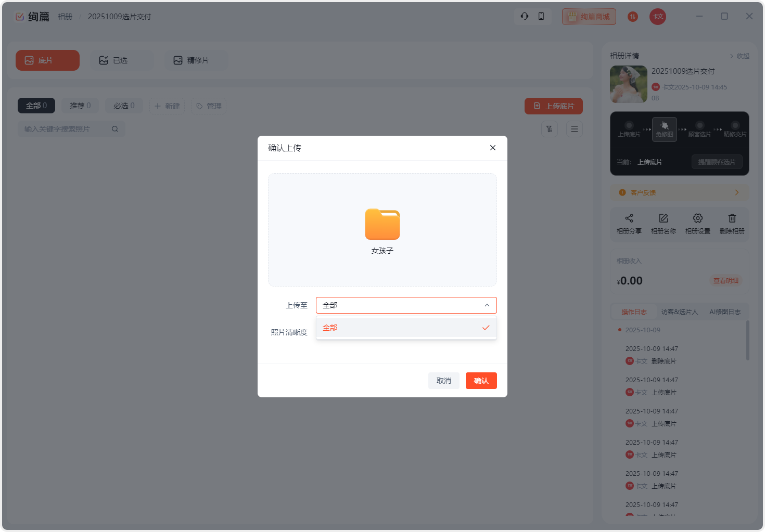Expand the customer feedback row
The image size is (765, 532).
736,192
